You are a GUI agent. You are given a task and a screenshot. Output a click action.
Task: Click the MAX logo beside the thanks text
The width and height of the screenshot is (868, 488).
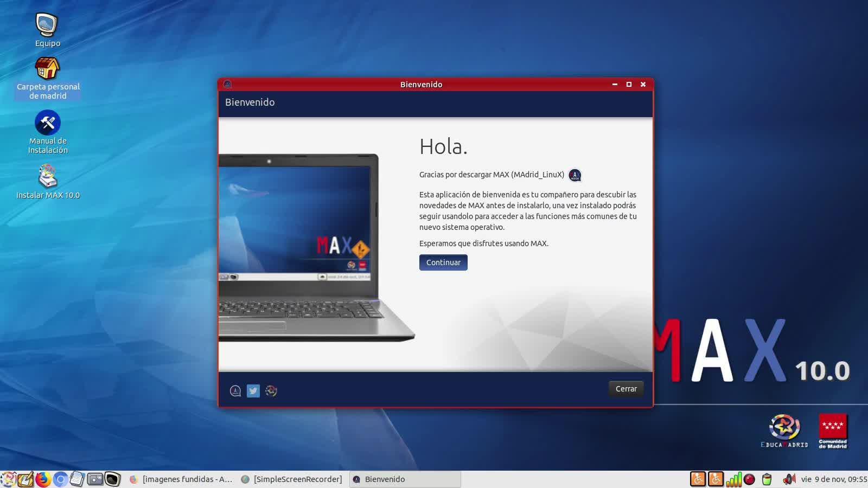pos(575,175)
